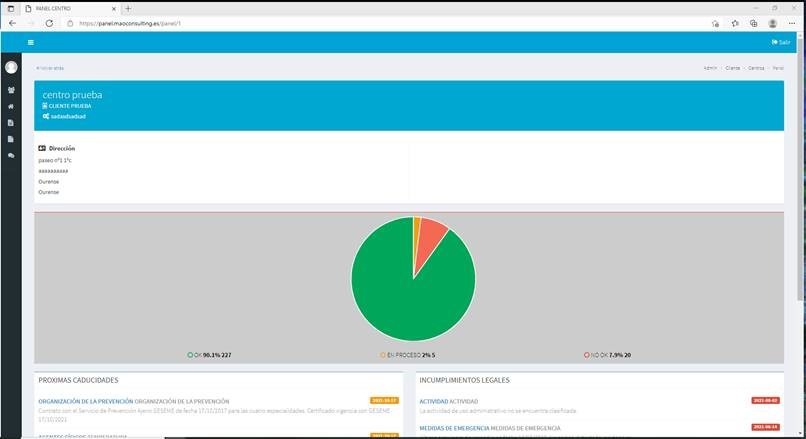Open the chat comments sidebar icon

11,155
